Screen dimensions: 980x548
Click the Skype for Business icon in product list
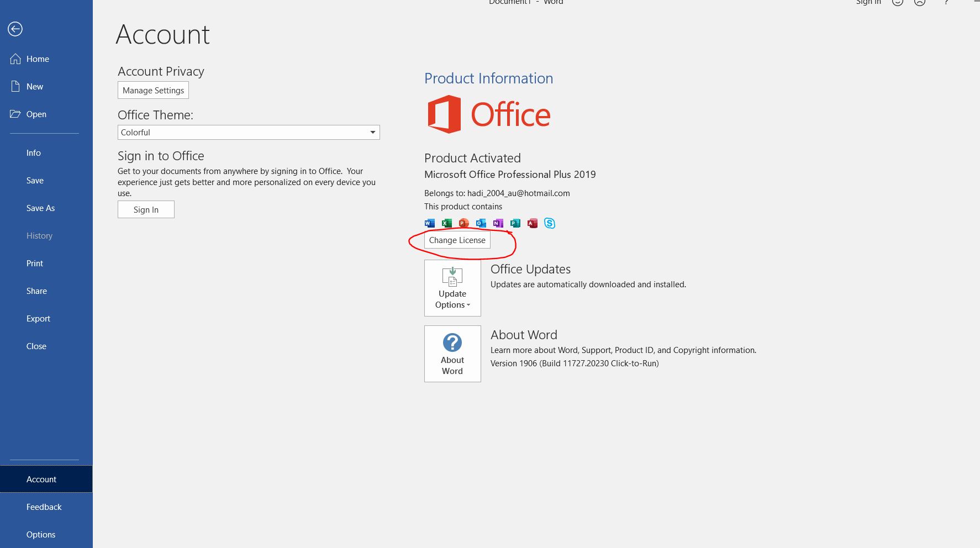coord(550,223)
